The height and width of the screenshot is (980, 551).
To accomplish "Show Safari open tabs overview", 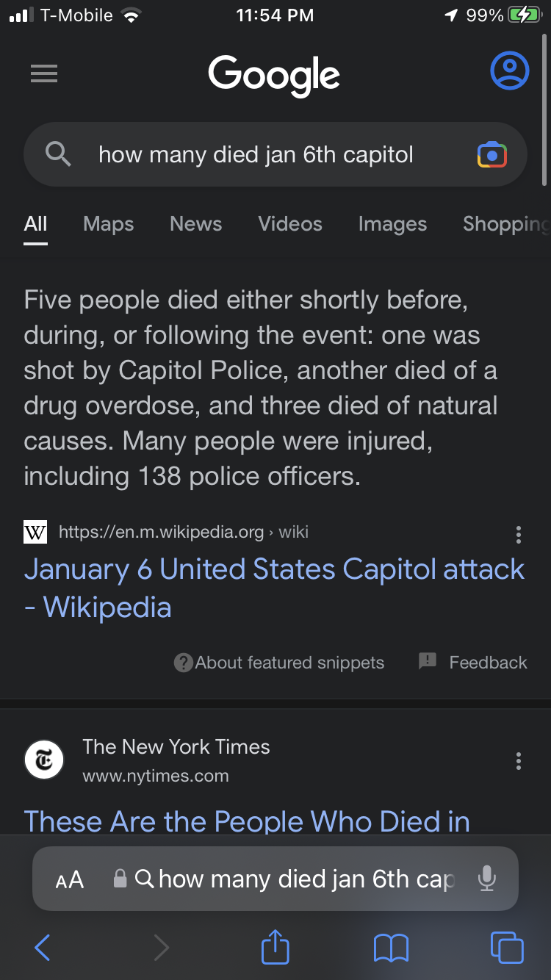I will click(x=507, y=947).
